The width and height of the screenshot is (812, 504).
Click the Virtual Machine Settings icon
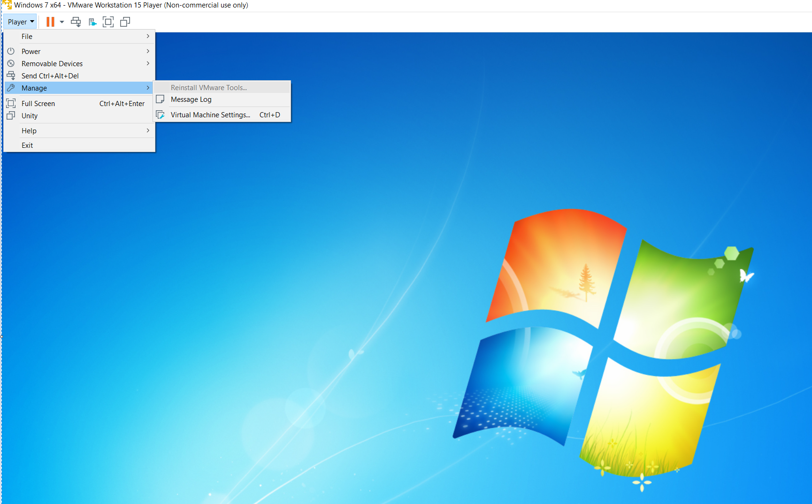coord(160,115)
